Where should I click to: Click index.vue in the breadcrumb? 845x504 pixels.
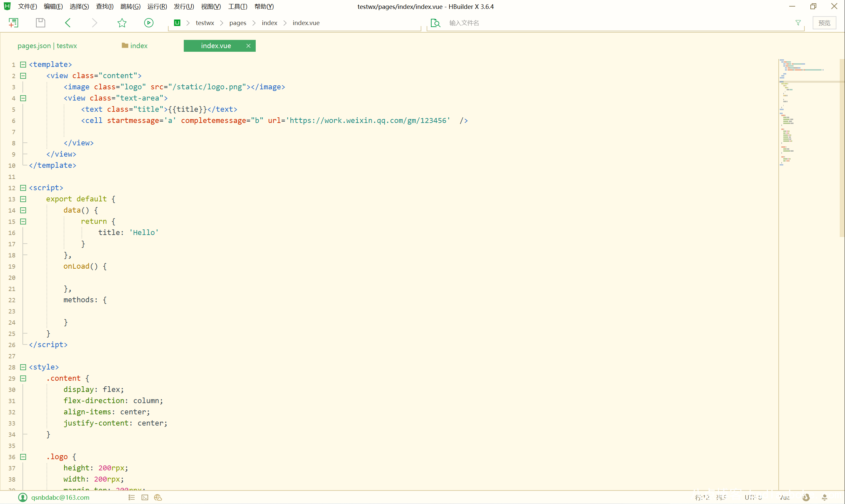[306, 23]
